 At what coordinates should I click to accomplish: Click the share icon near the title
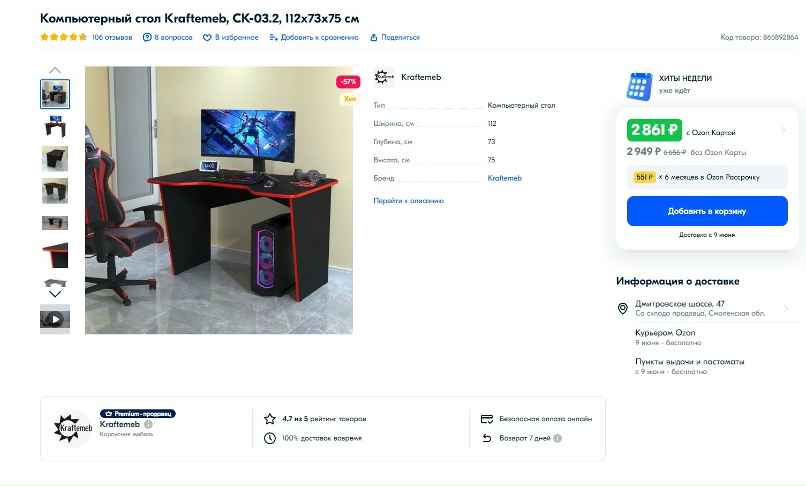[x=374, y=38]
